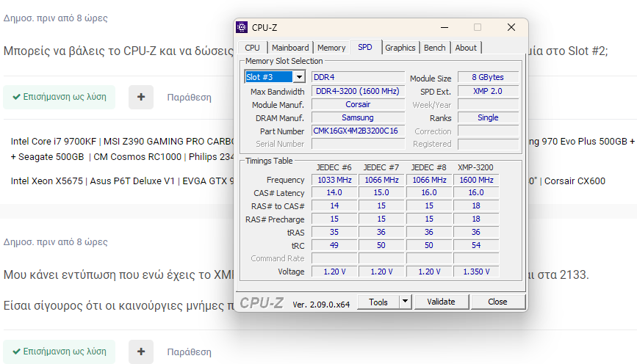Image resolution: width=637 pixels, height=364 pixels.
Task: Click plus icon beside bottom Παράθεση link
Action: pyautogui.click(x=141, y=352)
